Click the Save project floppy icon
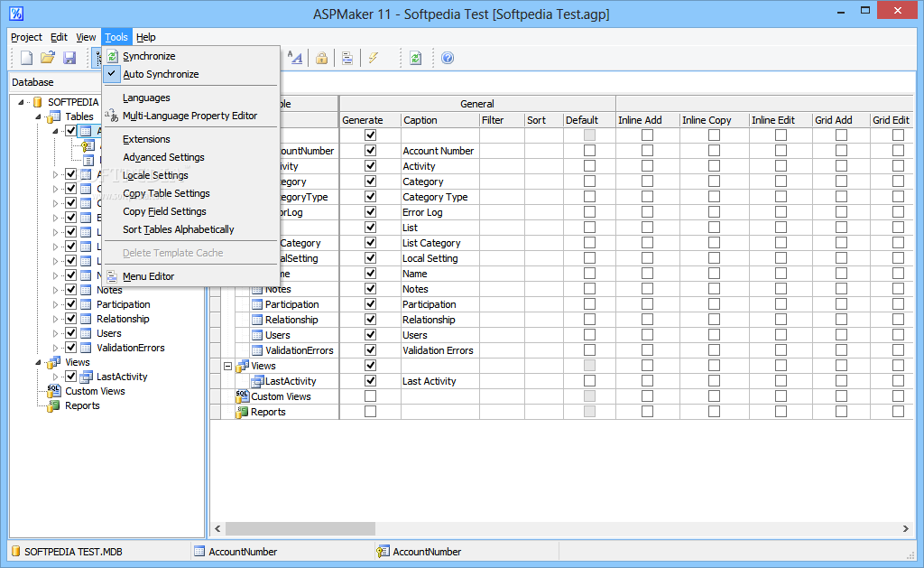This screenshot has height=568, width=924. (69, 58)
